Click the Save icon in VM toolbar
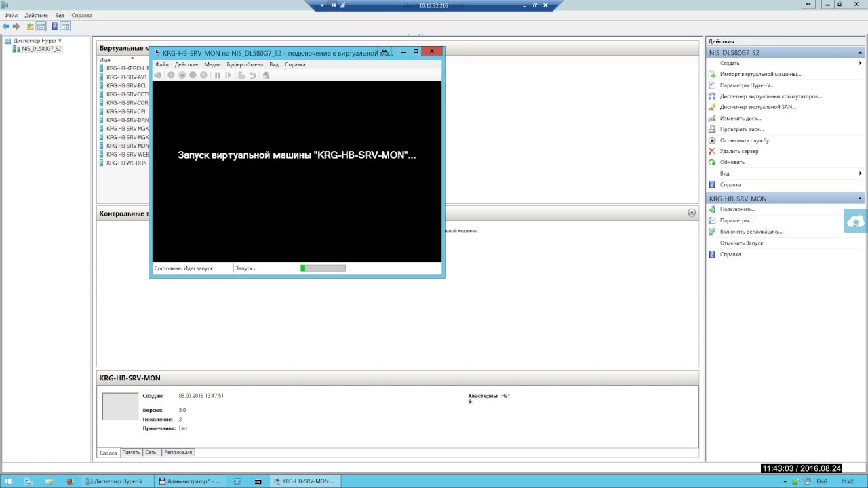Viewport: 868px width, 488px height. tap(203, 75)
